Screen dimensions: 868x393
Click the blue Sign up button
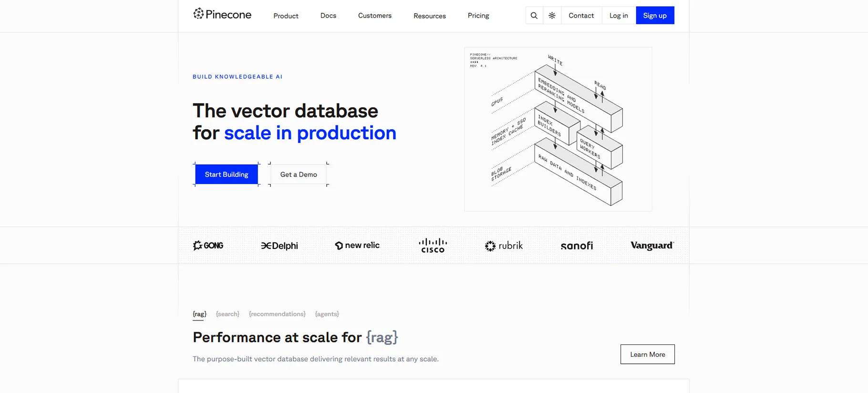(655, 15)
